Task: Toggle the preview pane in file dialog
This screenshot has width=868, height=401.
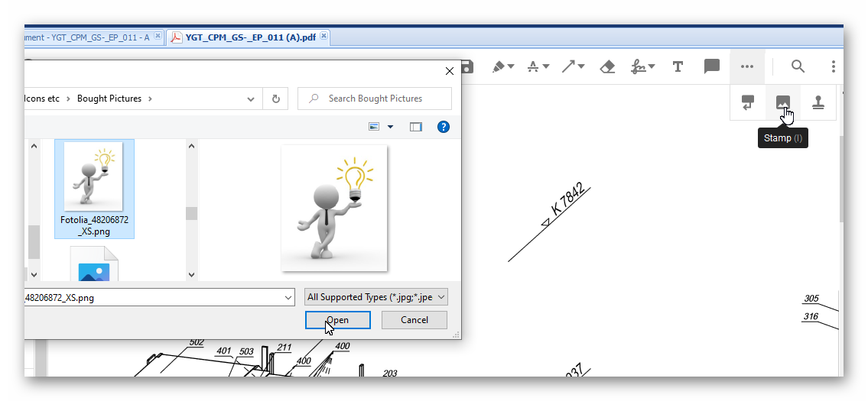Action: click(416, 127)
